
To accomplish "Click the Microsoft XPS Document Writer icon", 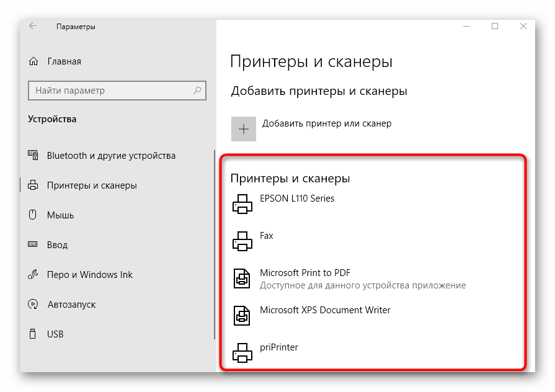I will (x=242, y=315).
